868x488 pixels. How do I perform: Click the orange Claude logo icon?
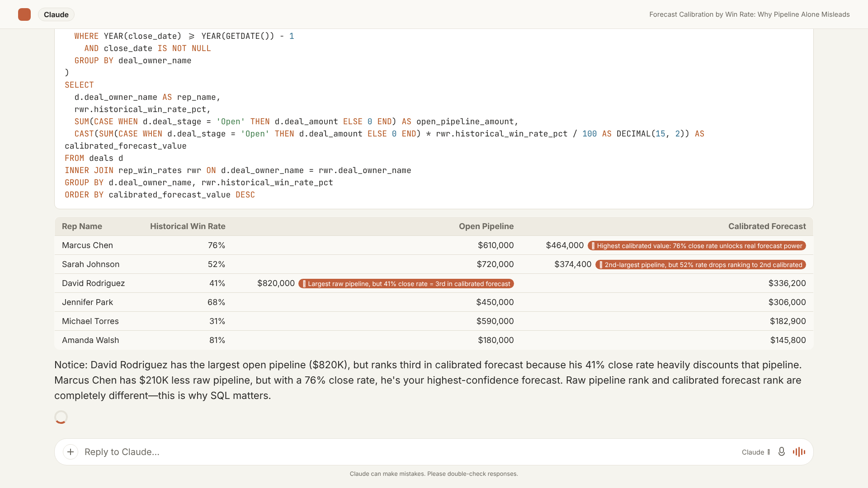24,14
